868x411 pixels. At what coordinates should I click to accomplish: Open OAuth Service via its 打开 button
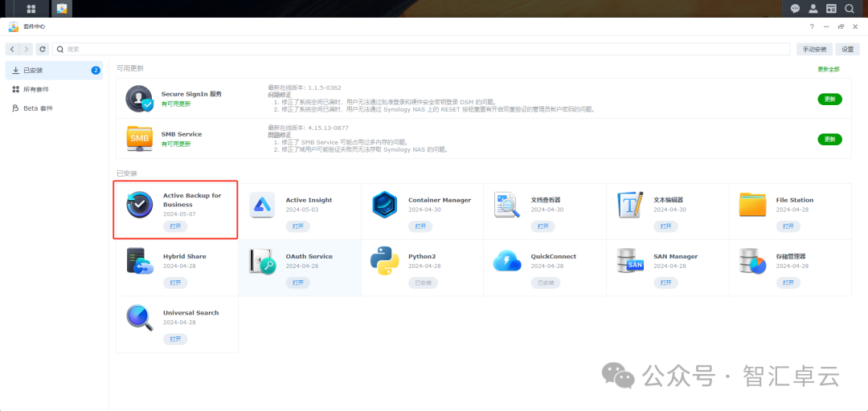click(298, 283)
